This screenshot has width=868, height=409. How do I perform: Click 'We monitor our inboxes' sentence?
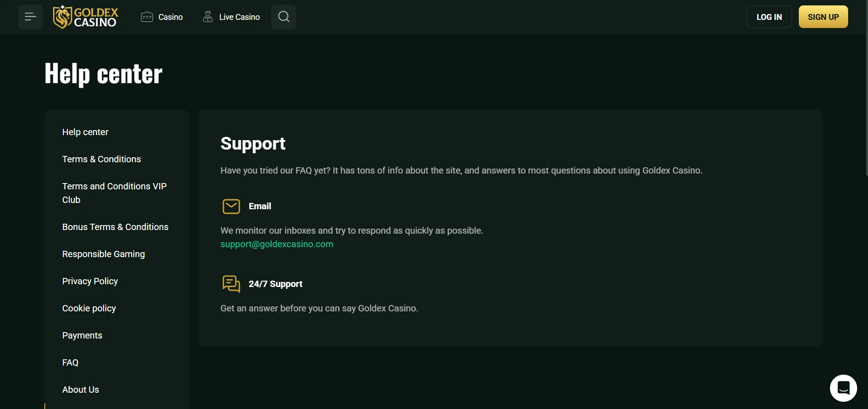352,230
